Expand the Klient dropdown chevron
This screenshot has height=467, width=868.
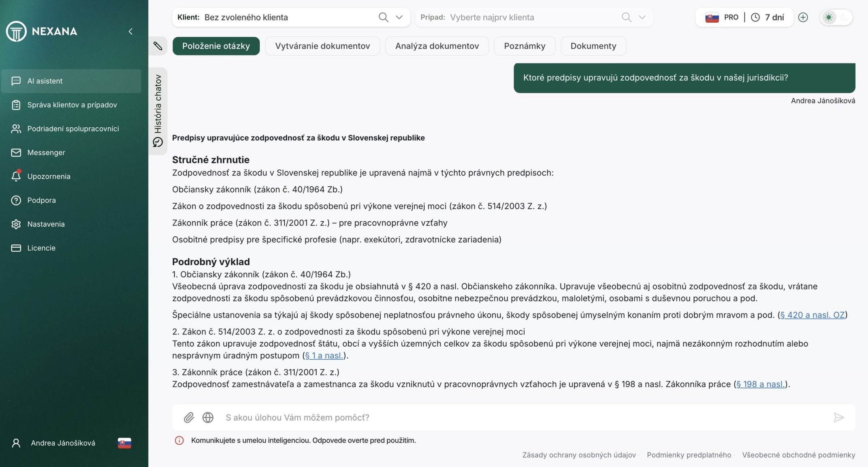[x=399, y=17]
